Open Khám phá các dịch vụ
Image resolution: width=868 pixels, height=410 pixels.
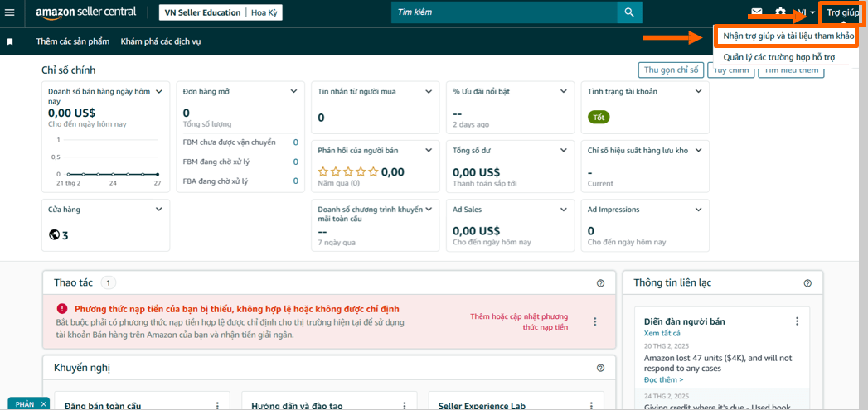coord(161,41)
